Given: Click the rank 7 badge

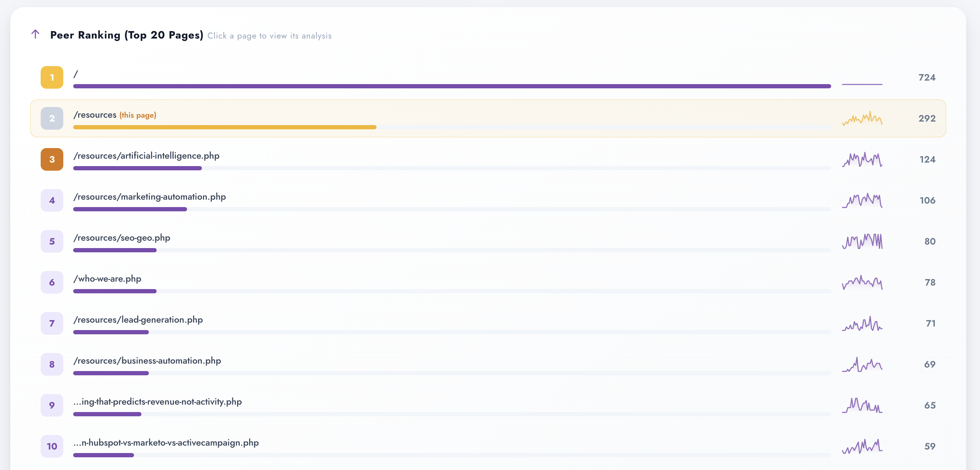Looking at the screenshot, I should 52,324.
